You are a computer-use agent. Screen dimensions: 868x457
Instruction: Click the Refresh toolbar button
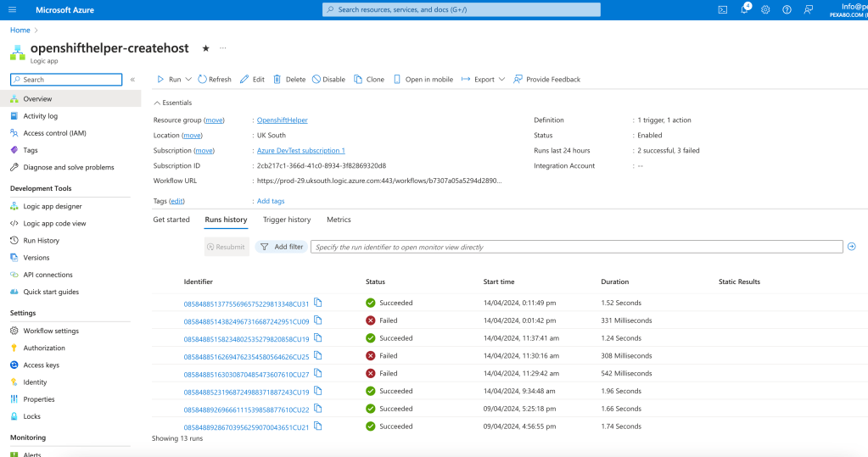point(215,80)
